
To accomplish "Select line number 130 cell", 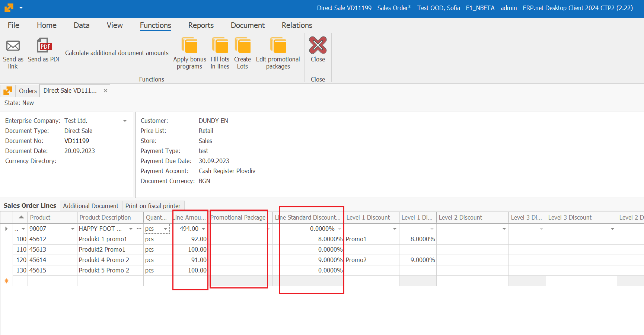I will pyautogui.click(x=20, y=270).
